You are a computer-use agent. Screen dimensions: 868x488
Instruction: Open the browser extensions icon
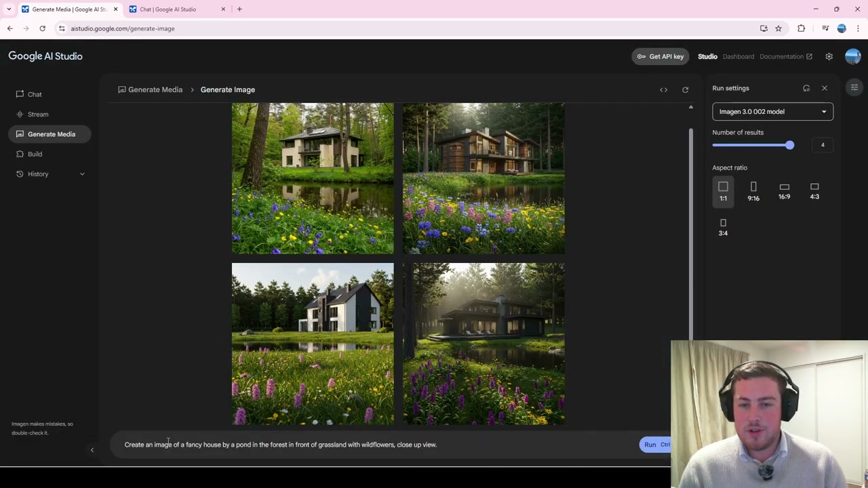802,28
